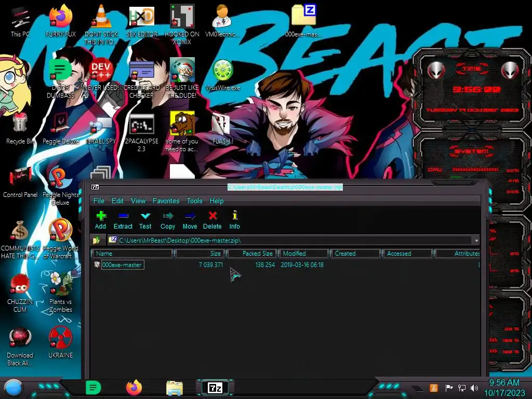Open Peggle Deluxe desktop shortcut
The image size is (532, 399).
pyautogui.click(x=61, y=128)
